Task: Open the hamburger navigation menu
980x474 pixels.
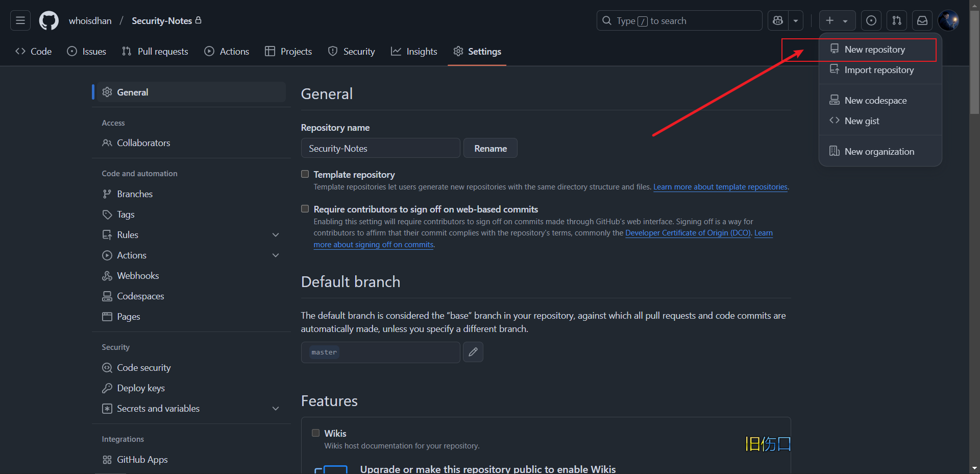Action: [x=20, y=20]
